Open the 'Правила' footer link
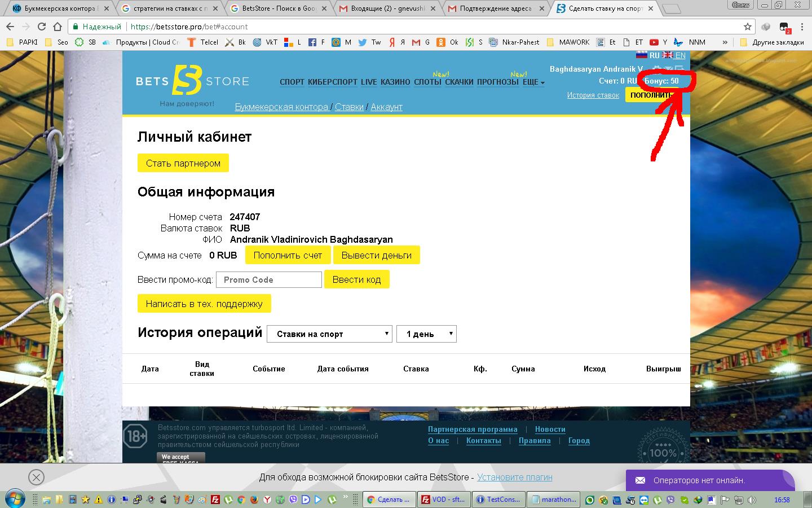The height and width of the screenshot is (508, 812). click(x=535, y=441)
